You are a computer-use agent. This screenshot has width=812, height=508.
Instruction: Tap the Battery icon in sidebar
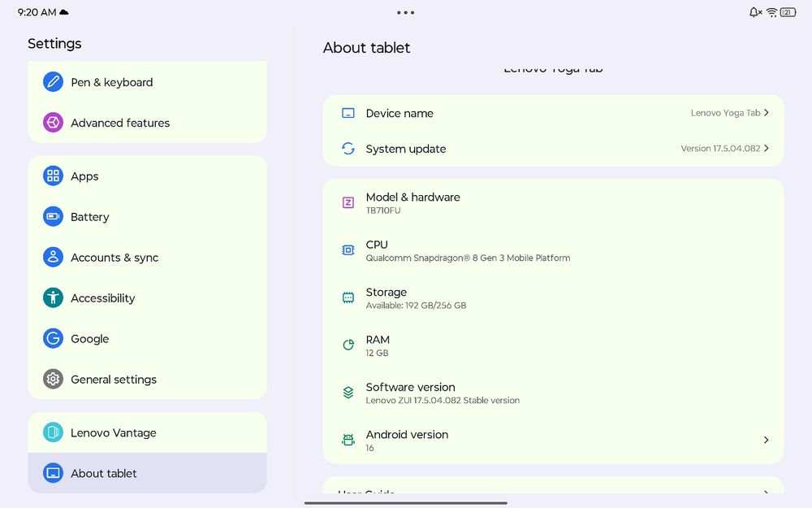53,216
